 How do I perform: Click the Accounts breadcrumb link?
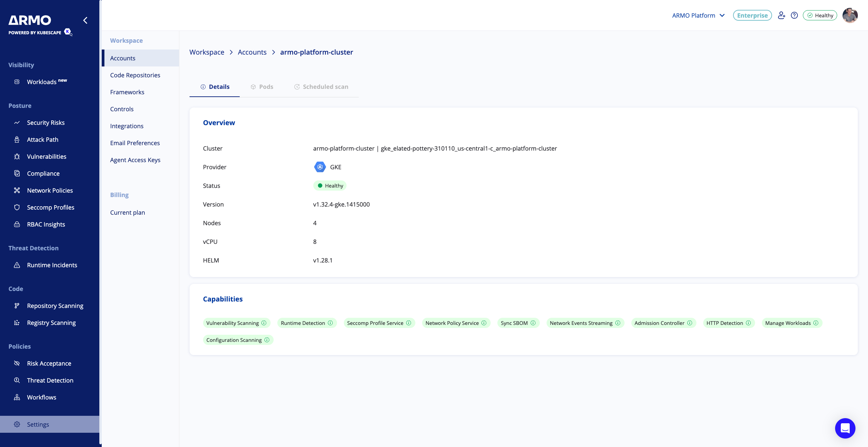point(252,52)
